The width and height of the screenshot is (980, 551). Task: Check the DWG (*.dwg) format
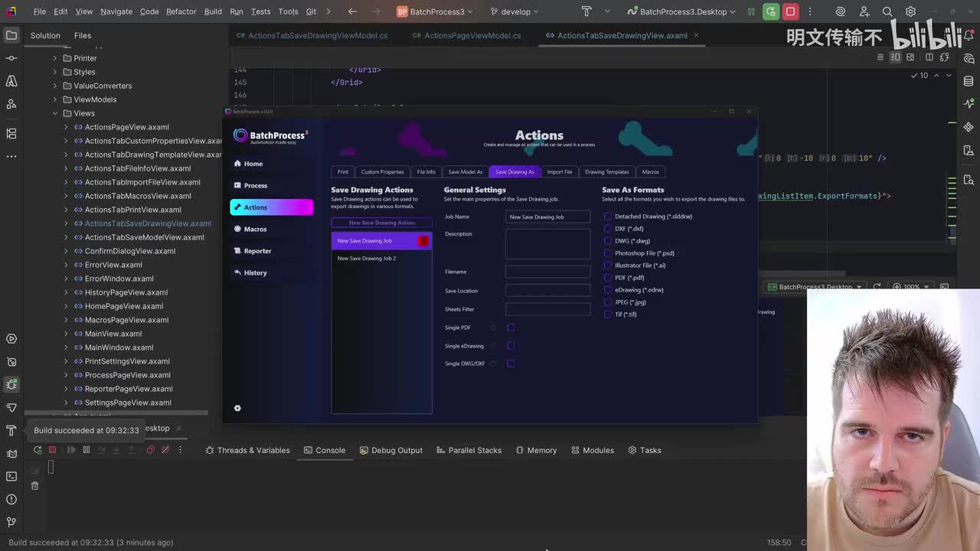[608, 241]
